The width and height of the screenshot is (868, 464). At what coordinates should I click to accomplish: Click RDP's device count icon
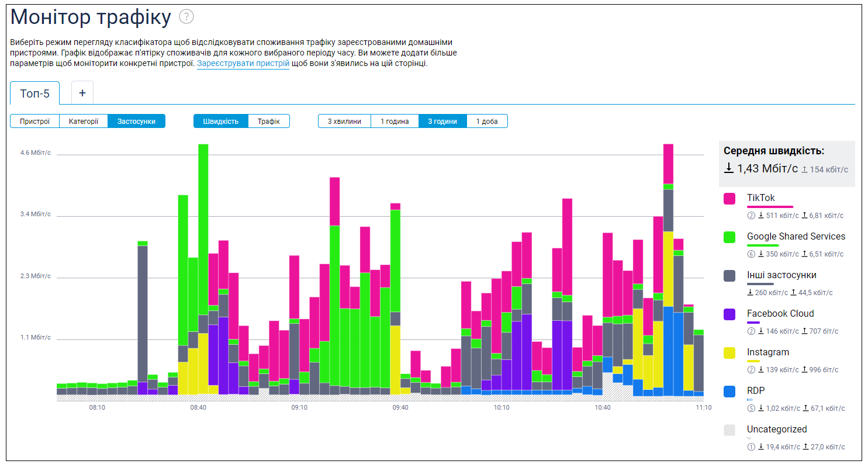pyautogui.click(x=751, y=408)
